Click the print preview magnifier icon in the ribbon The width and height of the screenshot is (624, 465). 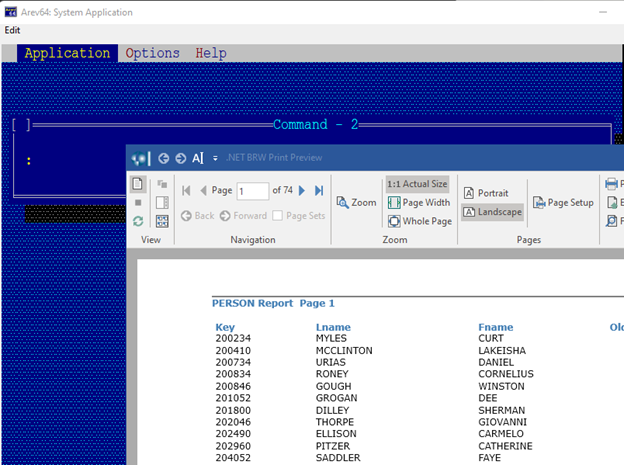(x=611, y=221)
